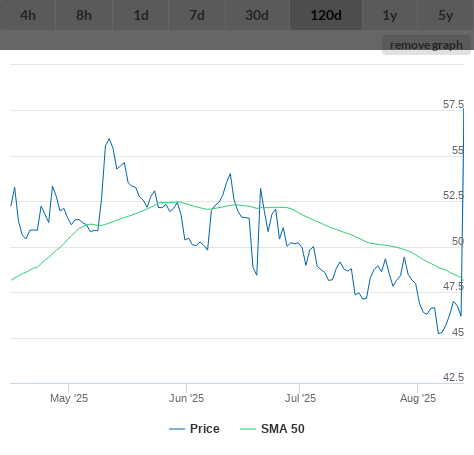This screenshot has width=474, height=455.
Task: Click the Jul '25 axis label
Action: pos(300,398)
